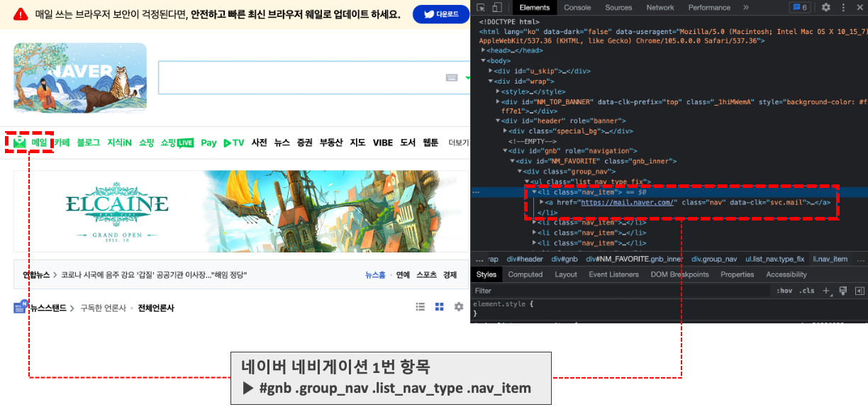
Task: Toggle the device toolbar icon
Action: (x=497, y=8)
